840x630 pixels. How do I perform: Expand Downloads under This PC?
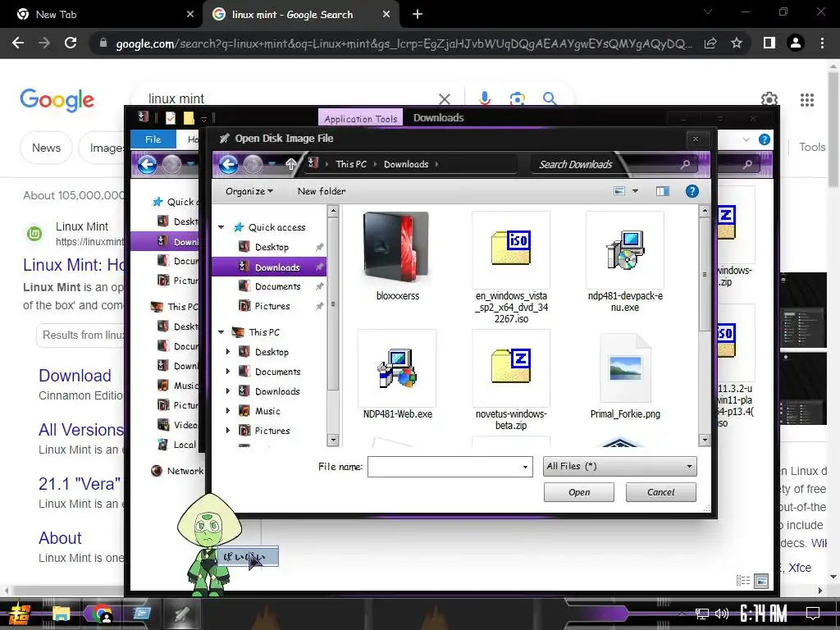click(x=228, y=391)
